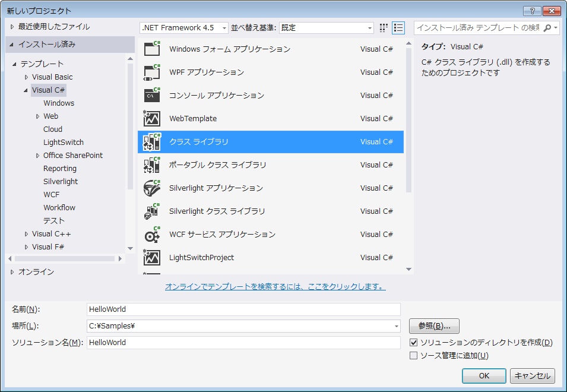Expand the Office SharePoint tree node
Image resolution: width=567 pixels, height=392 pixels.
[x=37, y=156]
